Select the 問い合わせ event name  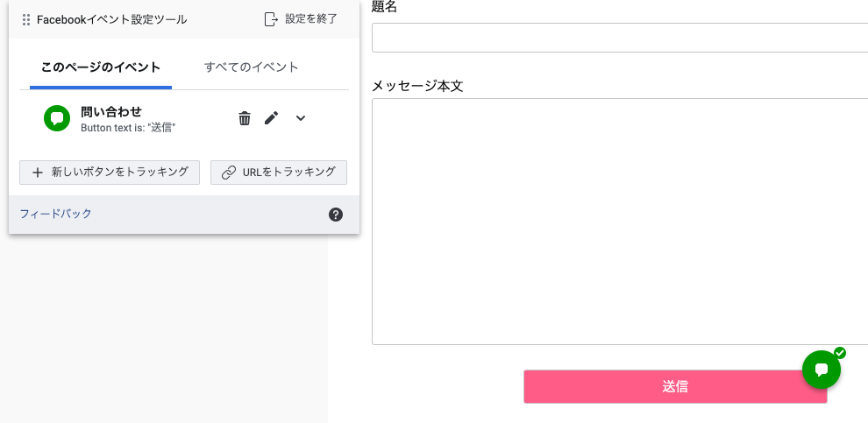click(x=111, y=111)
